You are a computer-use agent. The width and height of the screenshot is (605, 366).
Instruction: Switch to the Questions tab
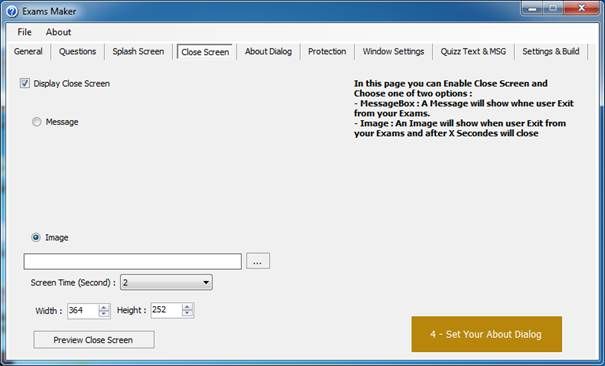click(x=78, y=51)
